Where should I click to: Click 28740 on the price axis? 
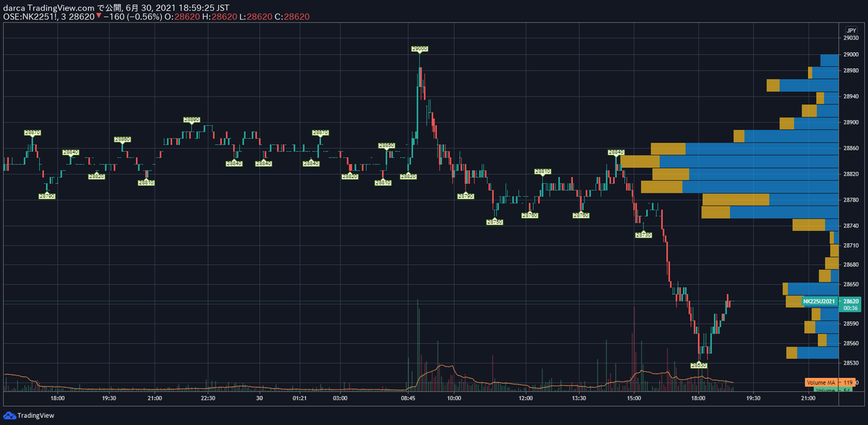[x=851, y=226]
